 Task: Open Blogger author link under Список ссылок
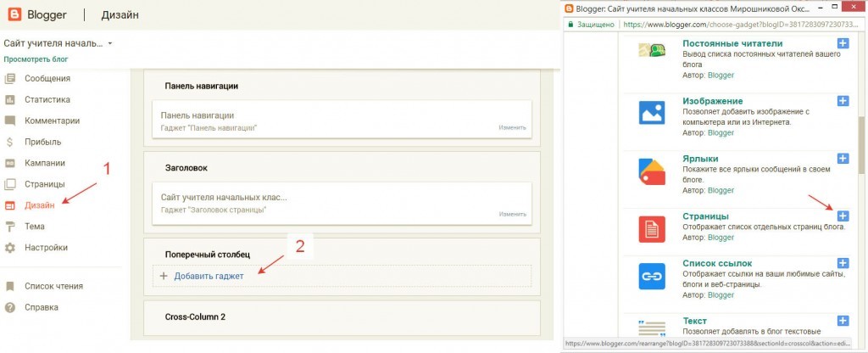(721, 294)
